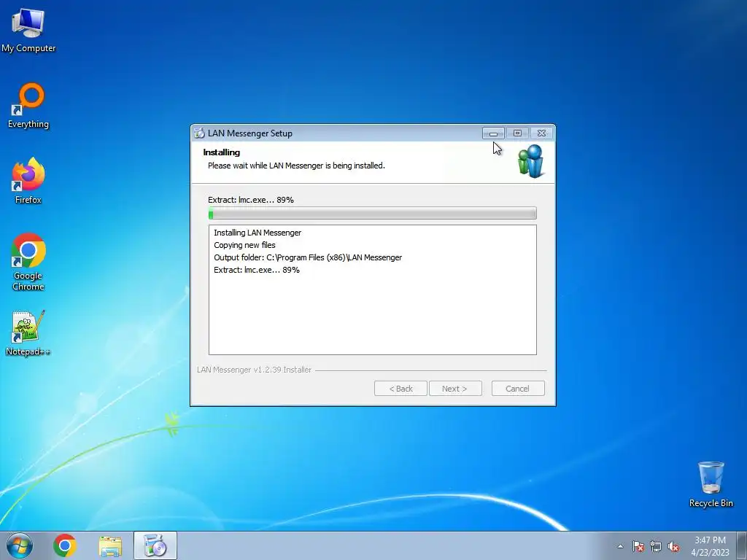Launch Chrome from the taskbar
Image resolution: width=747 pixels, height=560 pixels.
[65, 545]
